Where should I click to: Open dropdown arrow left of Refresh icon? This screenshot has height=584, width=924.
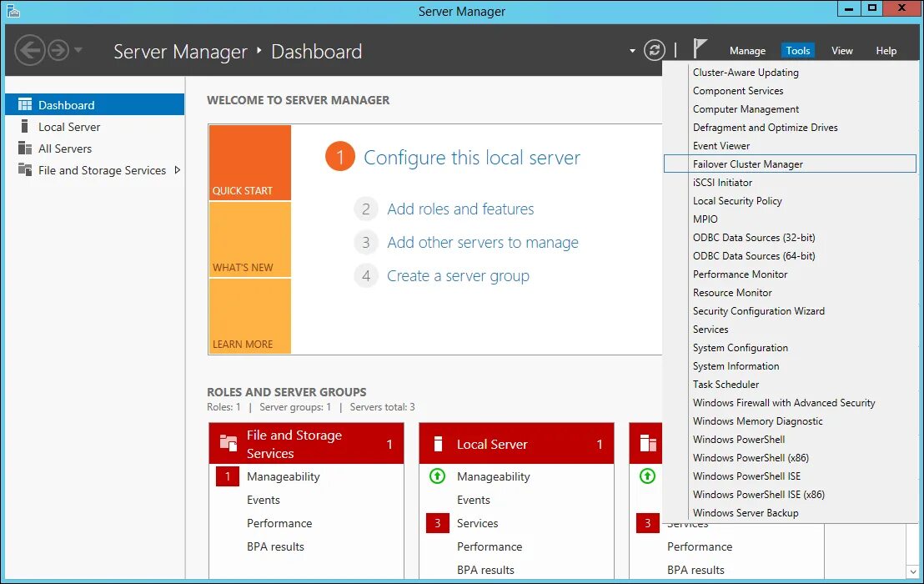[x=632, y=51]
